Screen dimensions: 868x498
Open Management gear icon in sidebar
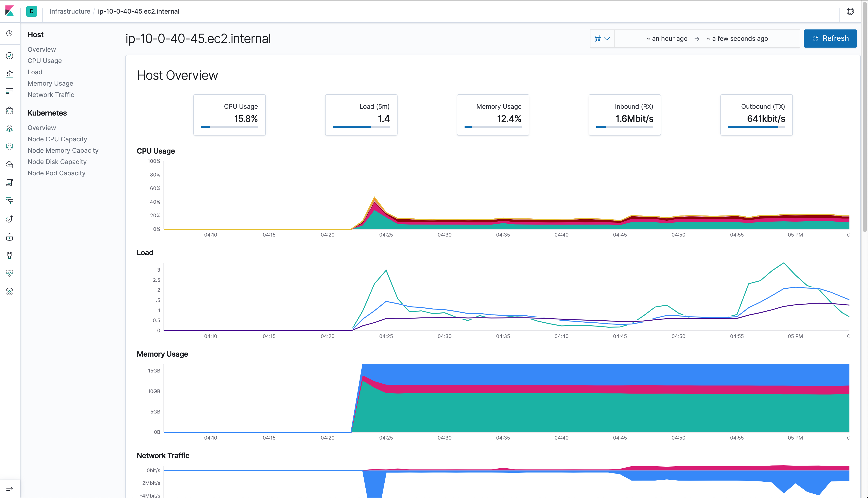pos(10,291)
